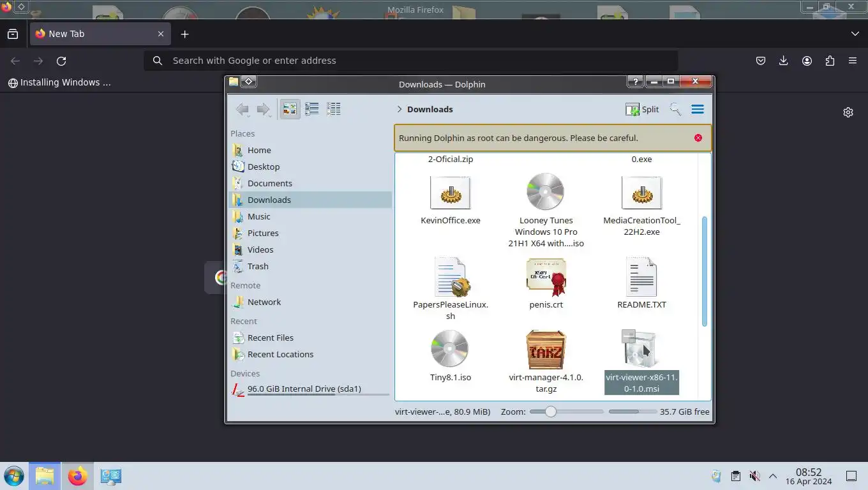The width and height of the screenshot is (868, 490).
Task: Open the Firefox Downloads panel
Action: (x=784, y=61)
